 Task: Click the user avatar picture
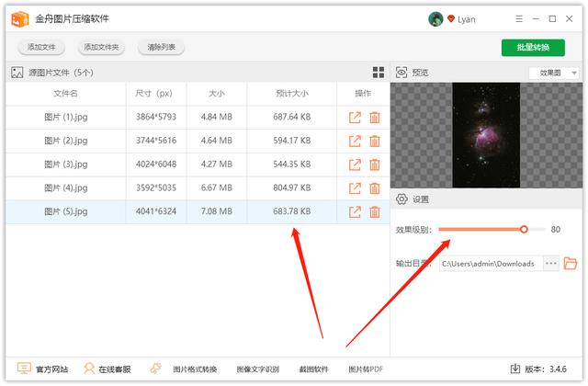pyautogui.click(x=435, y=18)
